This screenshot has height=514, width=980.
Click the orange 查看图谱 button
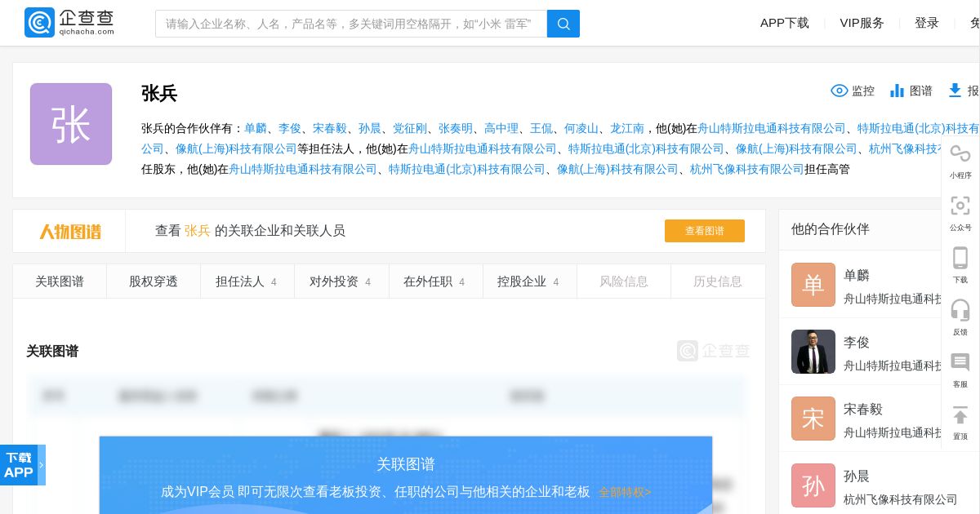click(x=705, y=231)
